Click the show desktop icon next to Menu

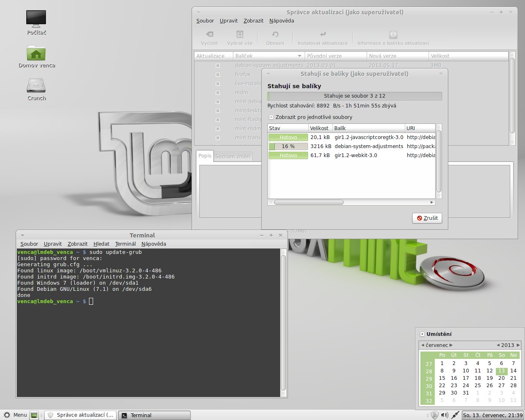[34, 415]
